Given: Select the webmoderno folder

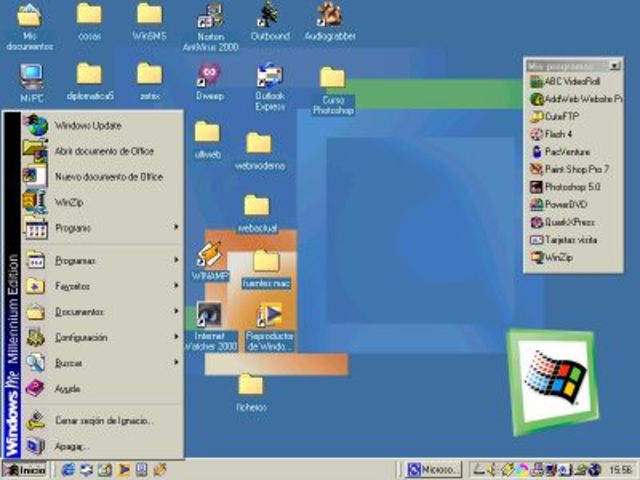Looking at the screenshot, I should click(260, 151).
